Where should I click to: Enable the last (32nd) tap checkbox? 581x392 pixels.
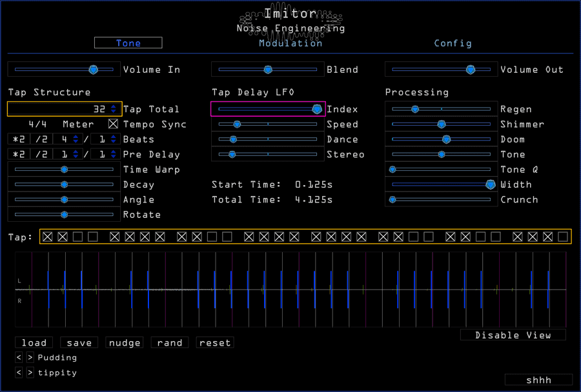point(563,237)
